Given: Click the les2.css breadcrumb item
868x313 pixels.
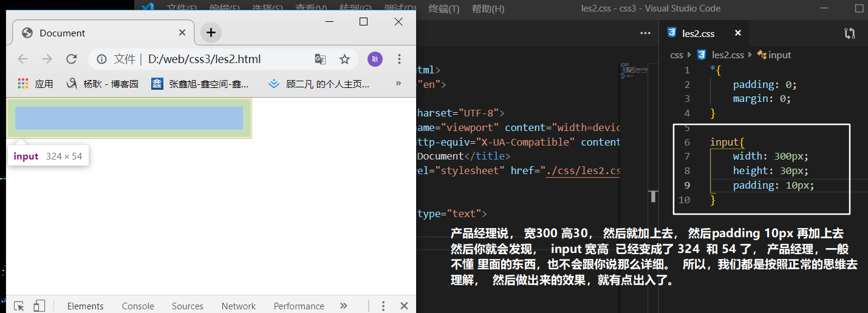Looking at the screenshot, I should pos(727,55).
